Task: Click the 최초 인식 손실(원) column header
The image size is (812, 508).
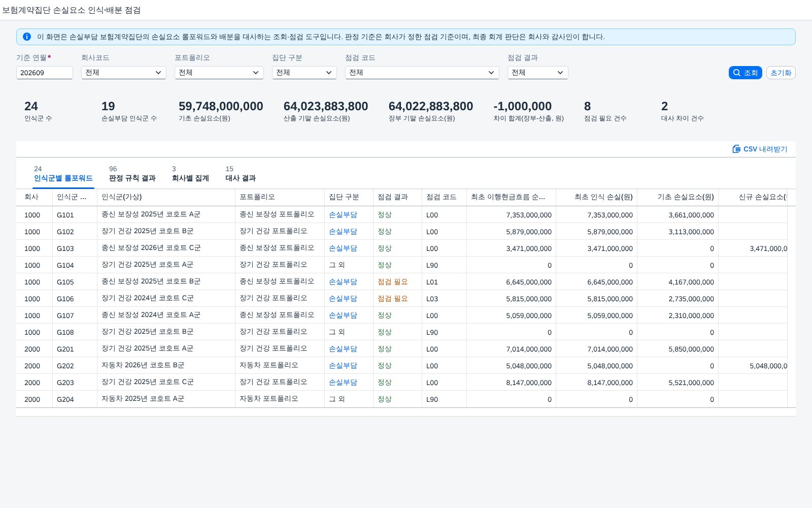Action: (x=597, y=197)
